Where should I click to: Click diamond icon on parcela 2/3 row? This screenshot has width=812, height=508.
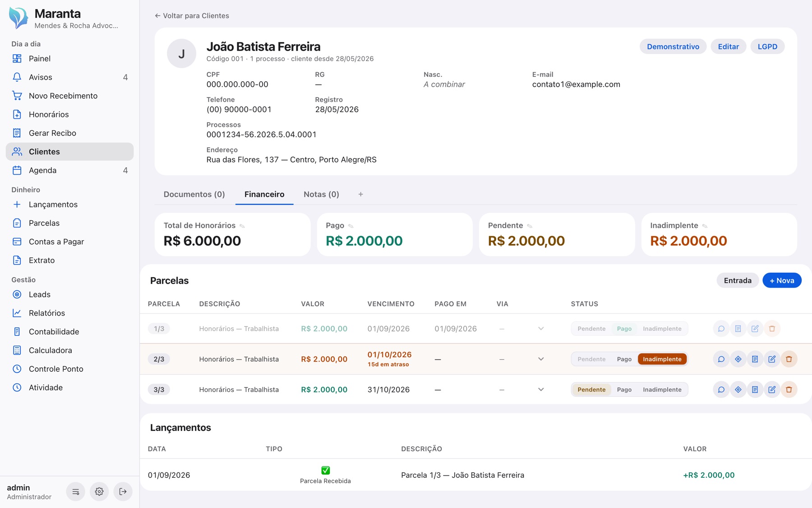tap(738, 359)
